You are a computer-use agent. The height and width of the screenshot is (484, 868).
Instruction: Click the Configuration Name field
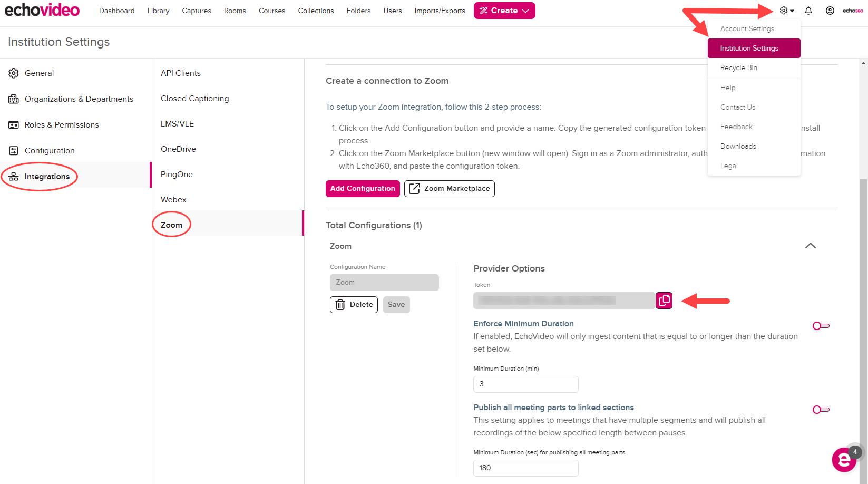pos(384,283)
